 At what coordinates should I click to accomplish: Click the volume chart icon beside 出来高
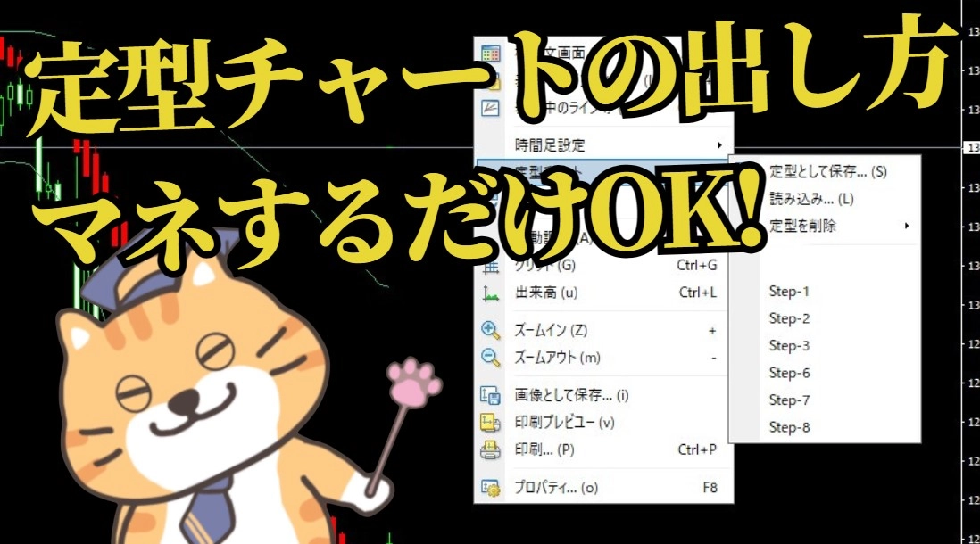pyautogui.click(x=490, y=292)
